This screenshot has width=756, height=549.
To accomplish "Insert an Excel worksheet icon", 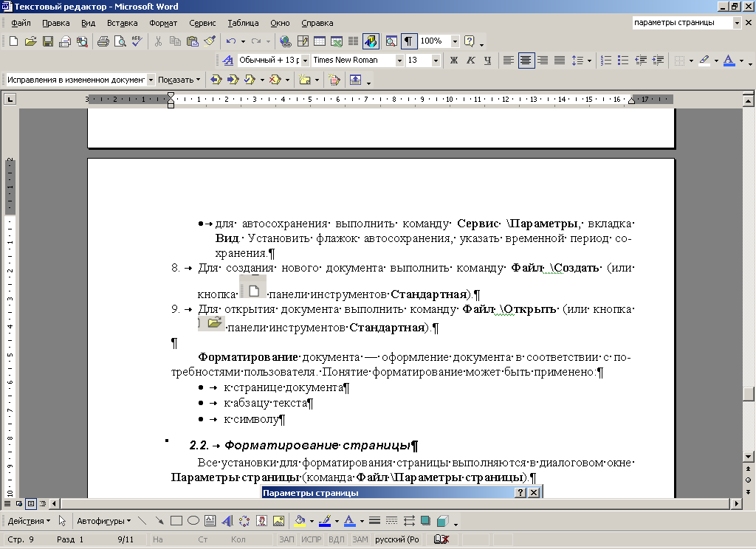I will pyautogui.click(x=337, y=41).
